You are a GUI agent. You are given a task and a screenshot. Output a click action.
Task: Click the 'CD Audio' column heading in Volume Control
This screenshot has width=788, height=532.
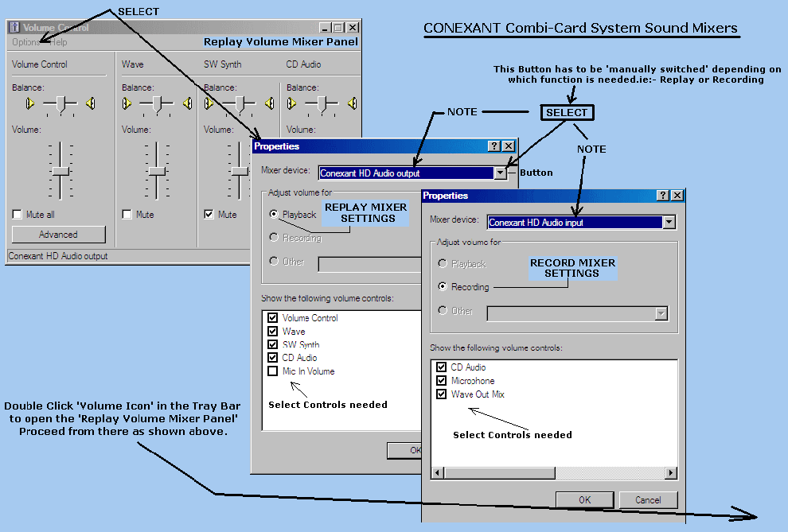[303, 64]
